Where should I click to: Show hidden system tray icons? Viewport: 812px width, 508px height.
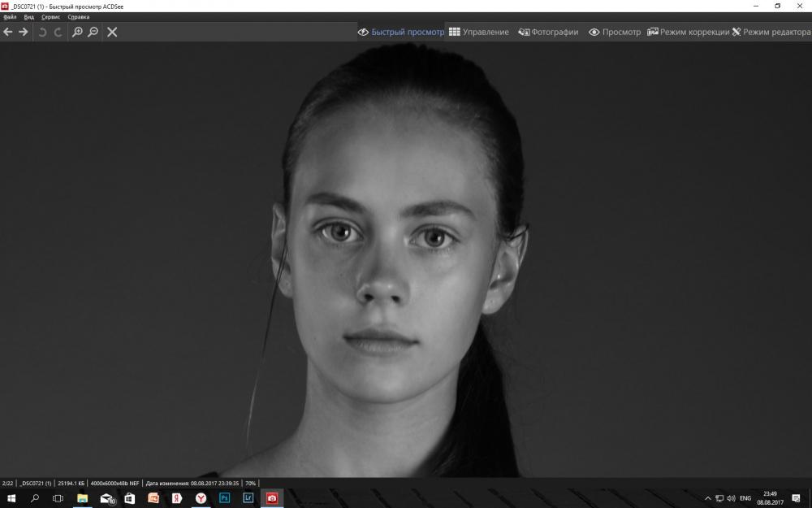pyautogui.click(x=708, y=499)
